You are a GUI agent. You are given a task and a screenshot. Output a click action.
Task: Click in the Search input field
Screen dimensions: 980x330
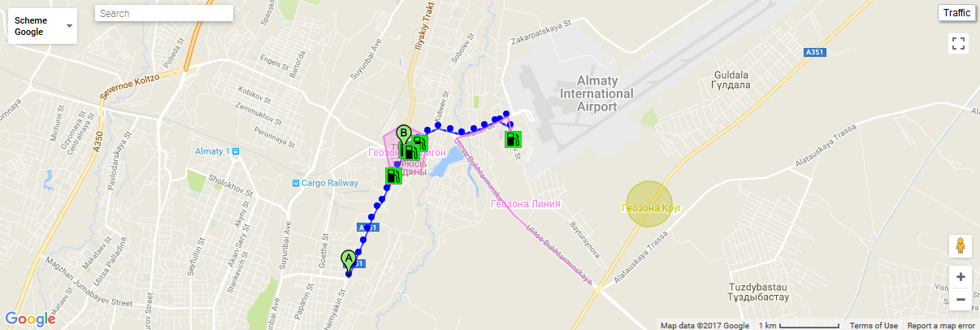coord(164,14)
